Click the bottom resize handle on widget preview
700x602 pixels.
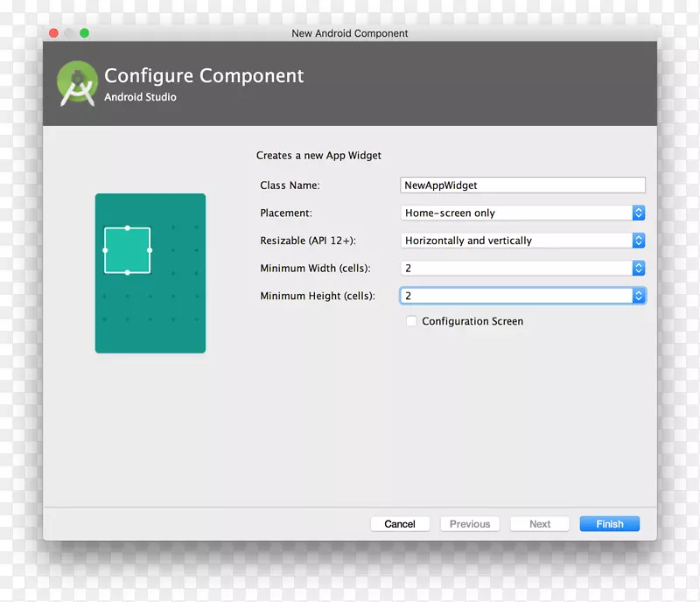[x=128, y=273]
